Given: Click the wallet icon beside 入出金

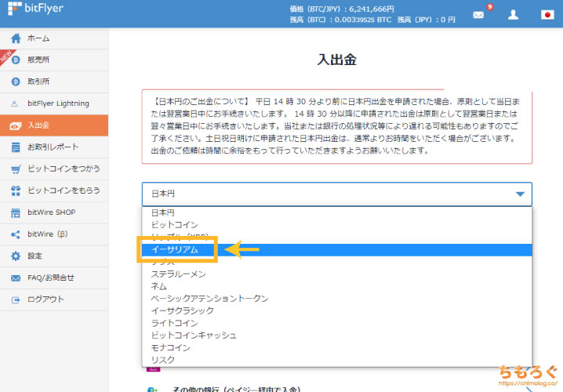Looking at the screenshot, I should (x=16, y=125).
